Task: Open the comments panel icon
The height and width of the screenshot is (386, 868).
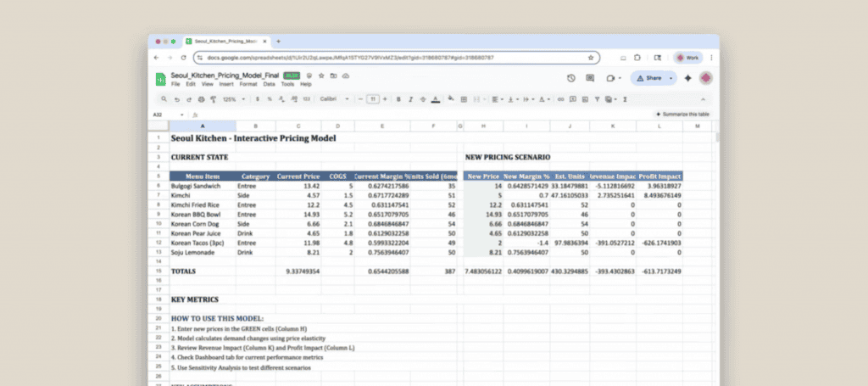Action: [x=590, y=78]
